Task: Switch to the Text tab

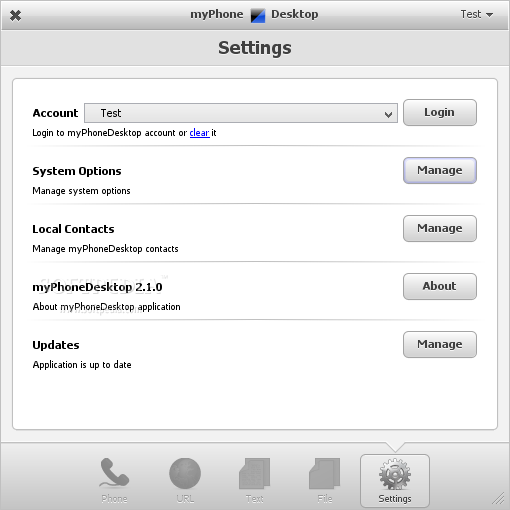Action: tap(255, 480)
